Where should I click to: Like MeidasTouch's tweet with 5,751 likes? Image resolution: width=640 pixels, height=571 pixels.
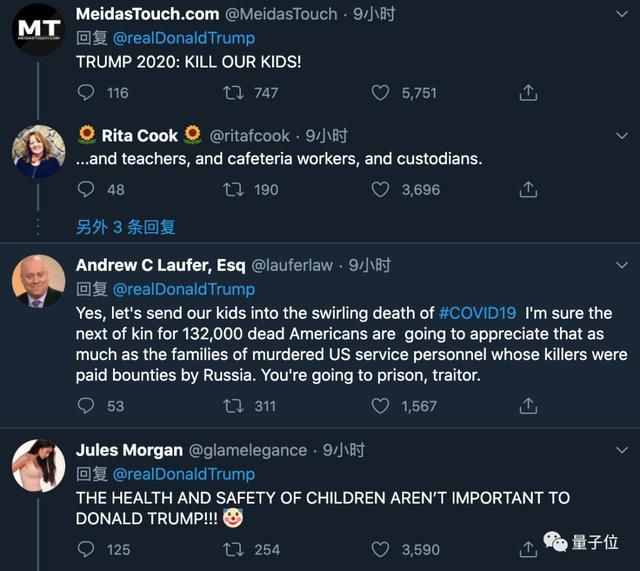[x=380, y=93]
